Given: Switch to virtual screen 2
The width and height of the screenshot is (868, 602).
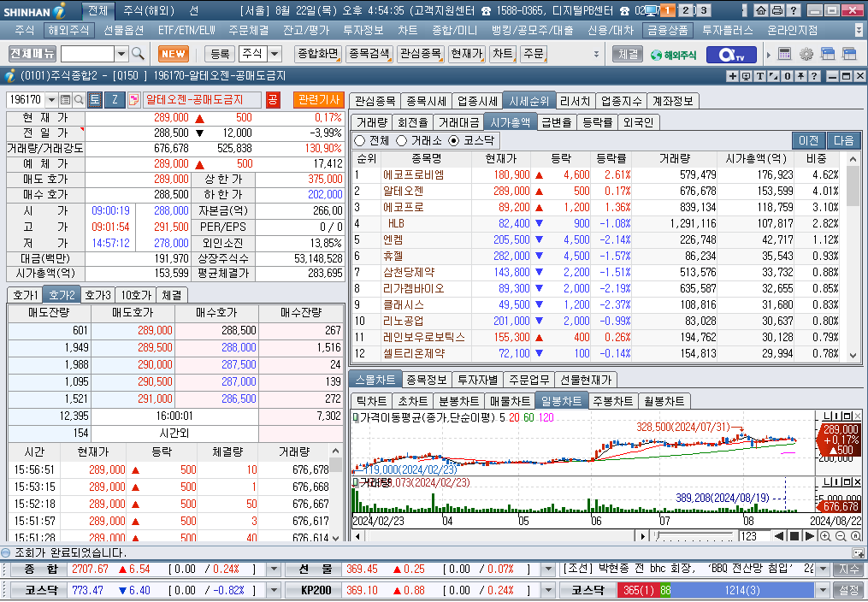Looking at the screenshot, I should click(x=686, y=10).
